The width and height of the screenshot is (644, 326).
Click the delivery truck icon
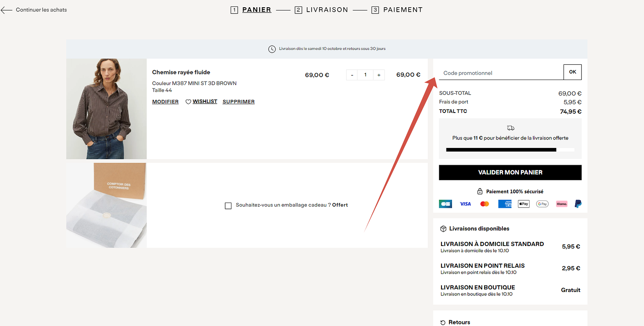tap(510, 128)
